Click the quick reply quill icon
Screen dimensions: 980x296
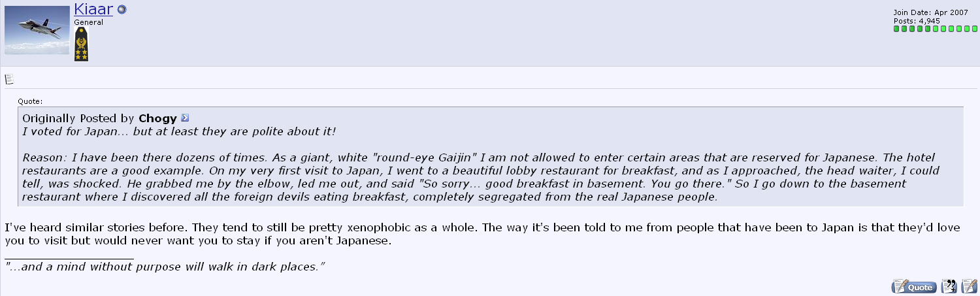pyautogui.click(x=970, y=286)
